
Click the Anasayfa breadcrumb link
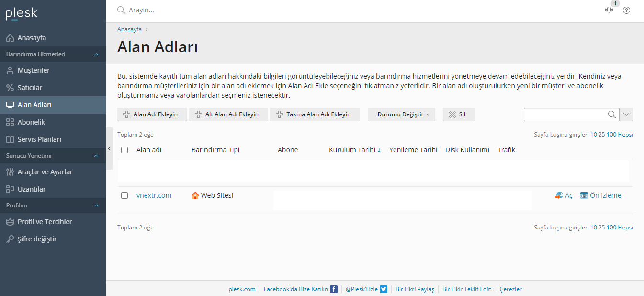click(x=129, y=29)
